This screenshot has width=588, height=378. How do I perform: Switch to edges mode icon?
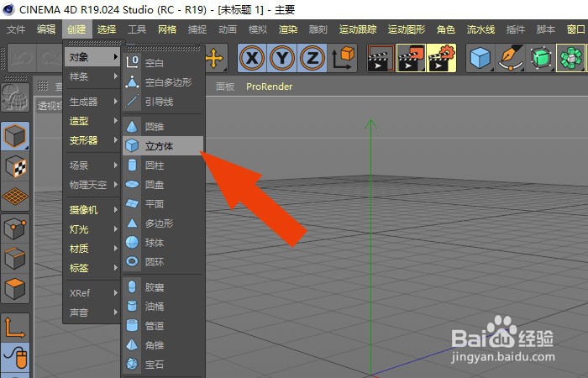[x=15, y=259]
